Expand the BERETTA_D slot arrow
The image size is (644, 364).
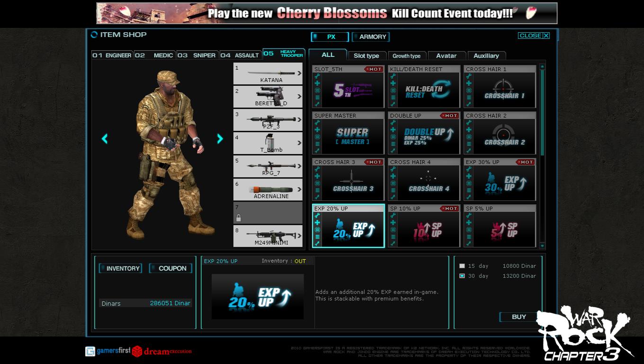click(299, 97)
